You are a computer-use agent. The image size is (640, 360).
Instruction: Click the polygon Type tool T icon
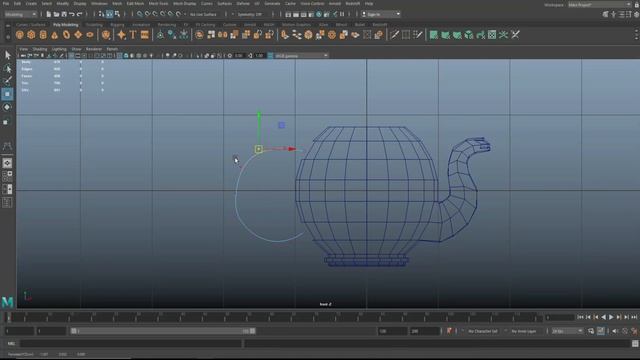tap(133, 35)
